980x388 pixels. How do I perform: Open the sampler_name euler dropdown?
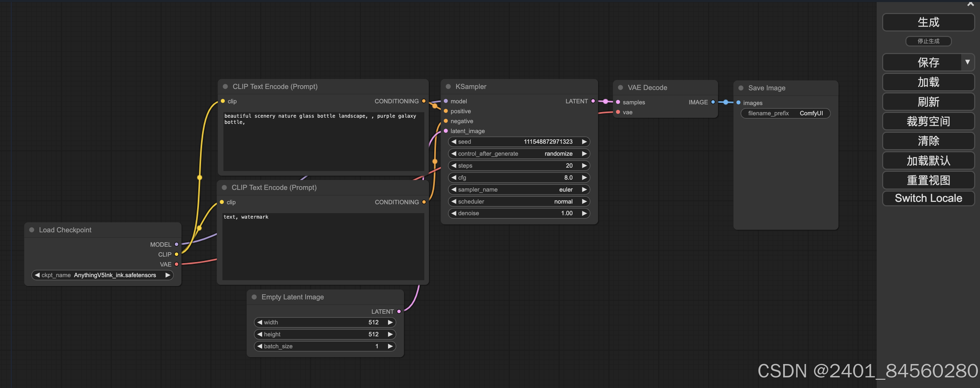click(x=519, y=190)
